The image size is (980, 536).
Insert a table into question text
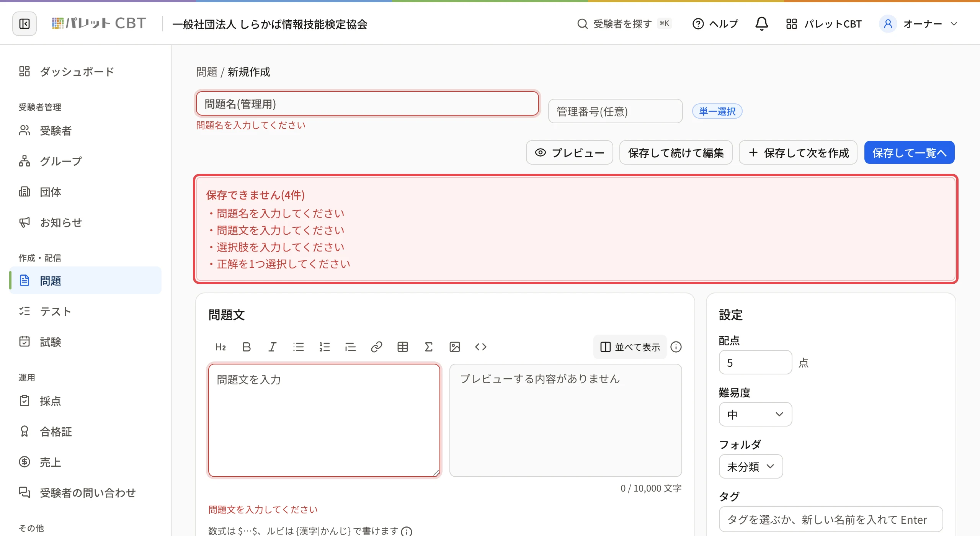(402, 347)
